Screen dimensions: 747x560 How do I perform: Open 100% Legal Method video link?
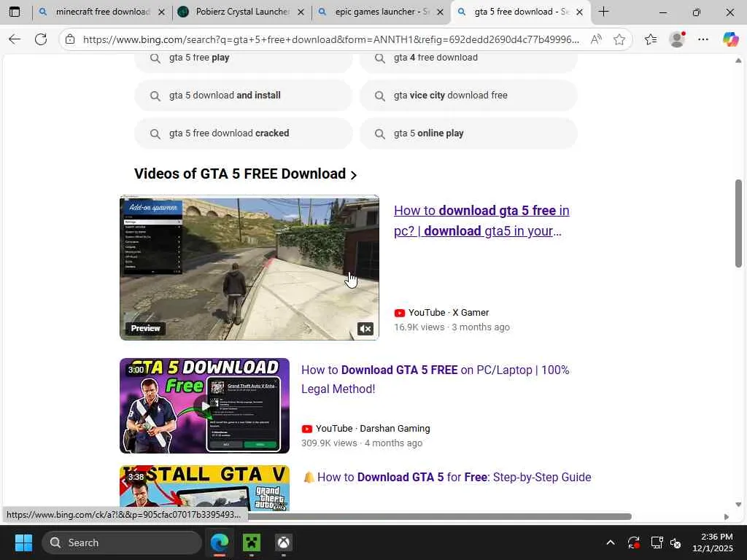(435, 379)
